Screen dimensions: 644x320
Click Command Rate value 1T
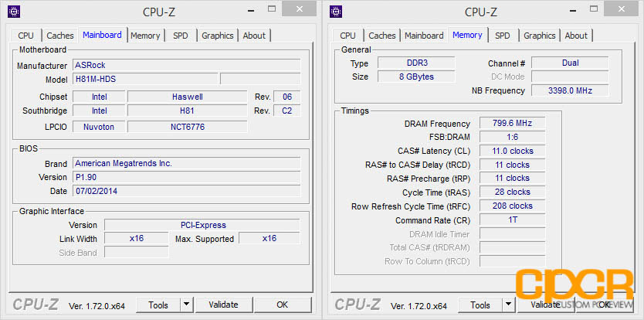click(512, 220)
